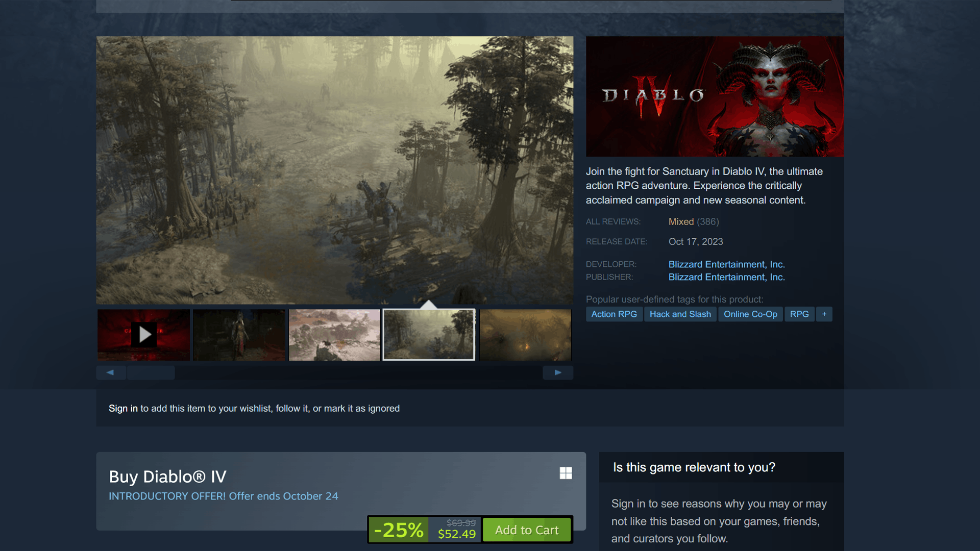The width and height of the screenshot is (980, 551).
Task: Click the Add to Cart button
Action: [x=526, y=530]
